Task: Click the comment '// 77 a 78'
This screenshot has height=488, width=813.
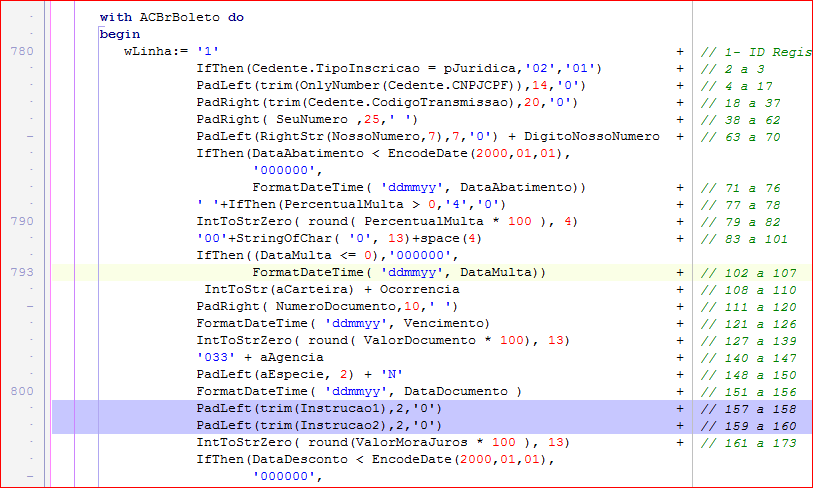Action: [x=740, y=205]
